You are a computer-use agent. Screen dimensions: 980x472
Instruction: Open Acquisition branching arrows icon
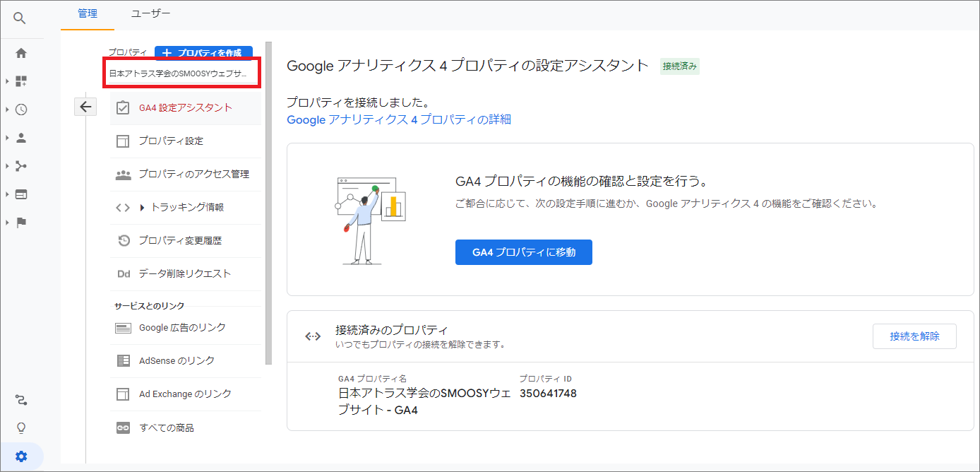[21, 166]
